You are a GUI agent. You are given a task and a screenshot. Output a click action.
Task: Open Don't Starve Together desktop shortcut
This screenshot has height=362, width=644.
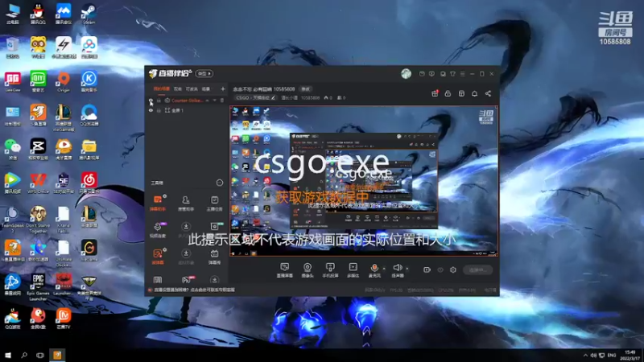click(38, 220)
